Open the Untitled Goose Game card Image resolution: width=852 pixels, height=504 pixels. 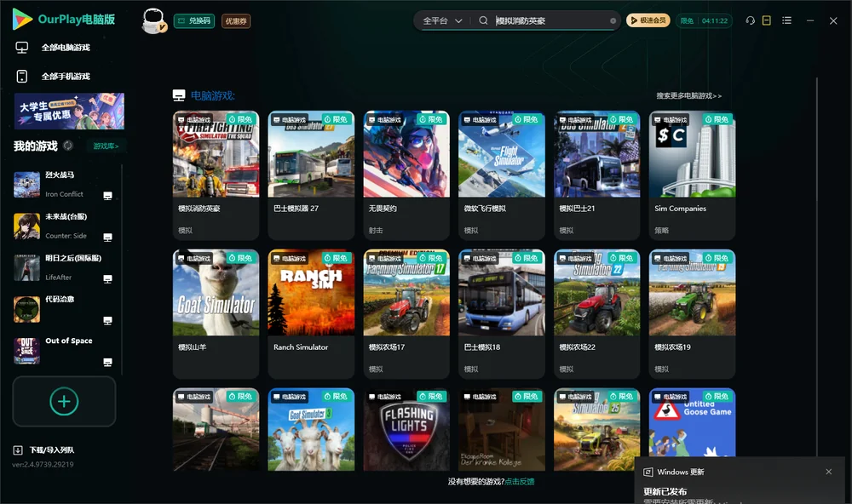[692, 422]
